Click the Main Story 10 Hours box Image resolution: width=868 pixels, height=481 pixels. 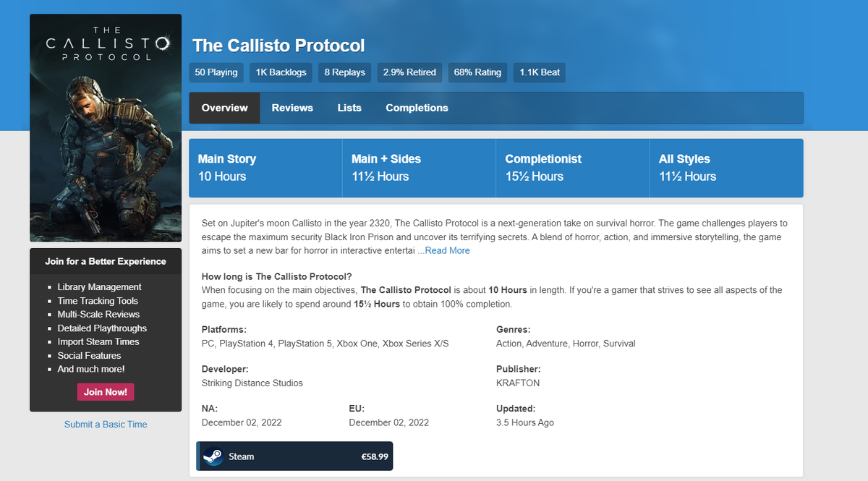[x=265, y=168]
